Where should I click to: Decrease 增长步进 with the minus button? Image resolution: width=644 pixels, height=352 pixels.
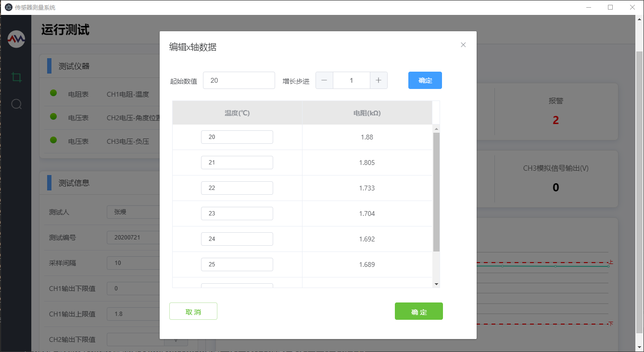[324, 80]
